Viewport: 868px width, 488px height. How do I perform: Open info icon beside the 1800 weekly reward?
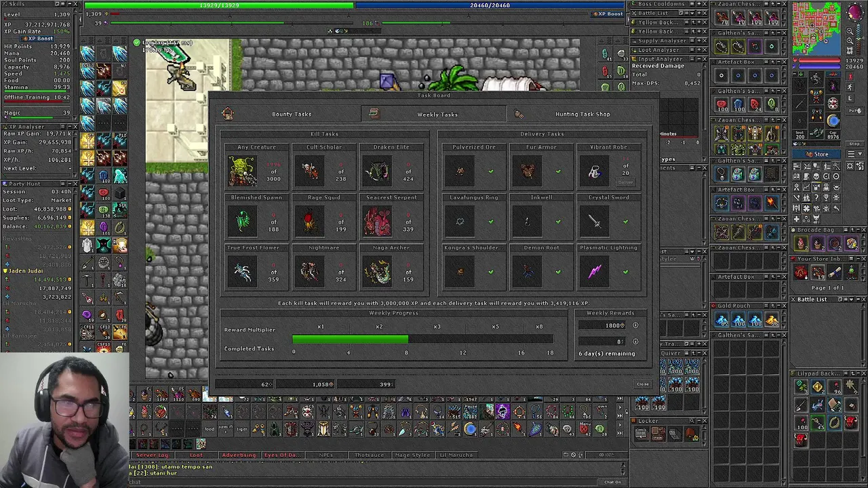tap(635, 325)
